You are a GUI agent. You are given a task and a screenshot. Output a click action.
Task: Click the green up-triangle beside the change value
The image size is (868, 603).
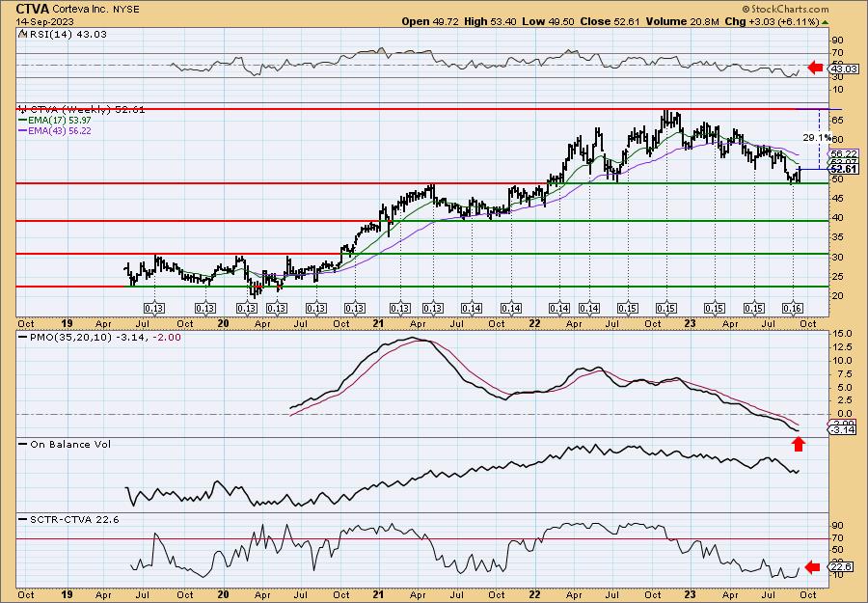(825, 22)
